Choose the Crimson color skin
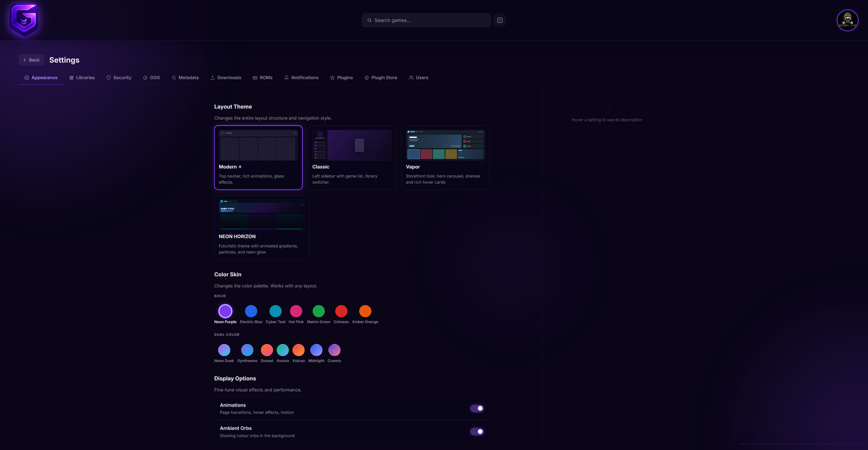Screen dimensions: 868x450 341,311
